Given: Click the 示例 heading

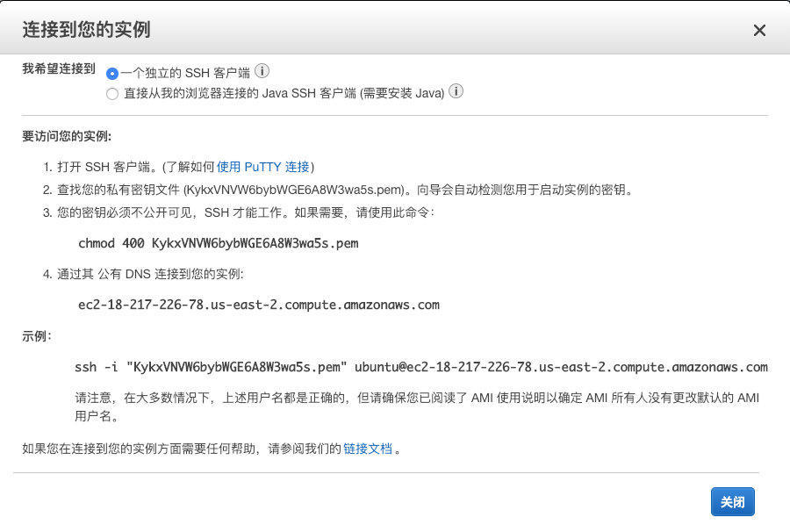Looking at the screenshot, I should [37, 336].
